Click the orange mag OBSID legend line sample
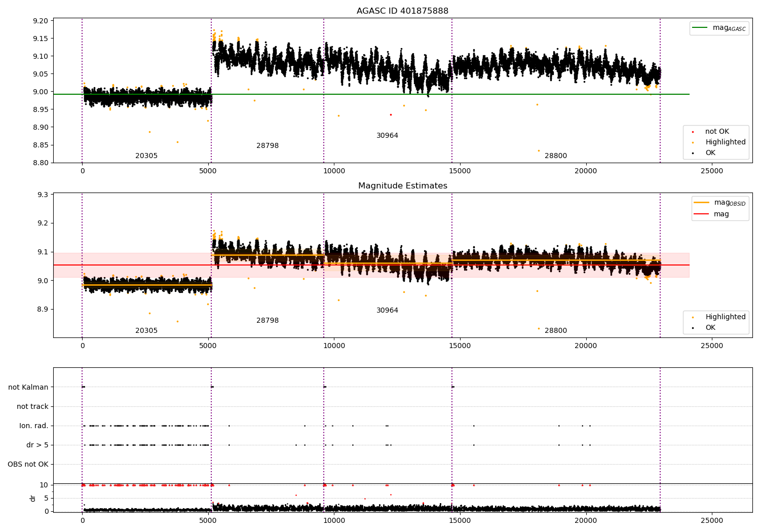Screen dimensions: 760x532 tap(702, 203)
